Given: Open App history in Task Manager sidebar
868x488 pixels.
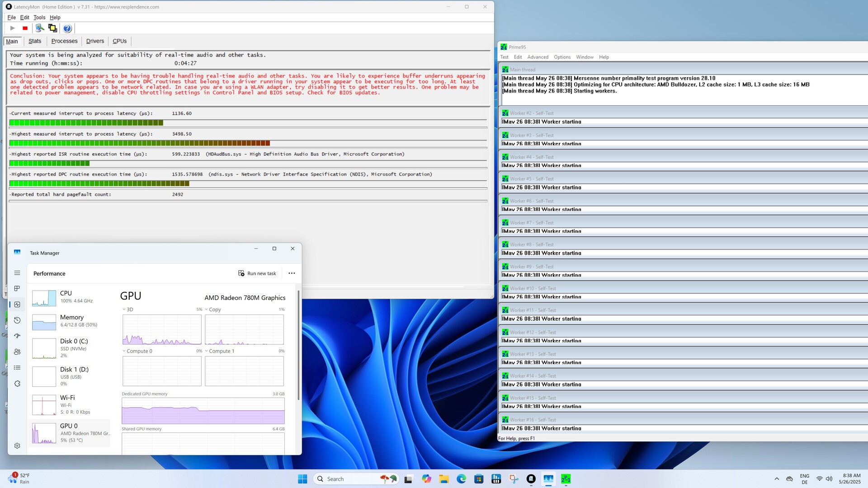Looking at the screenshot, I should (17, 320).
